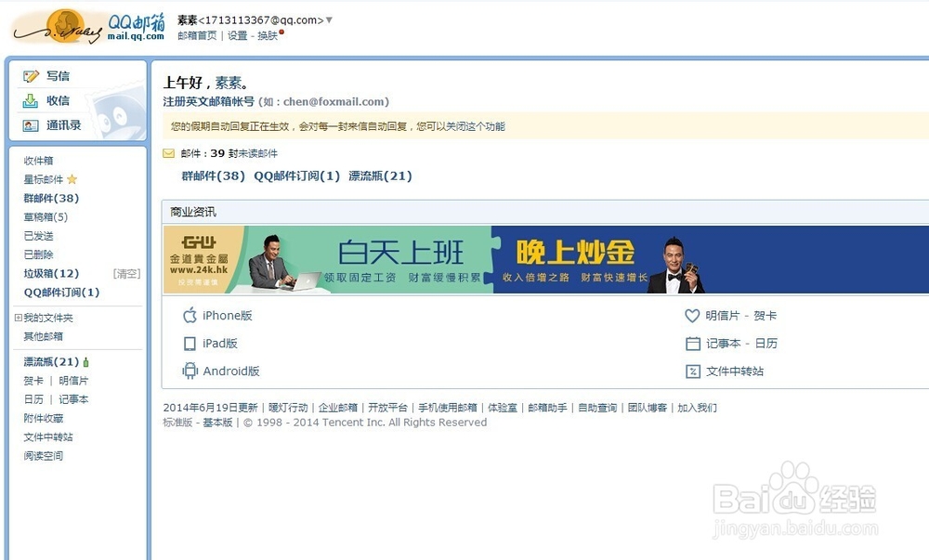
Task: Open 明信片 in the sidebar
Action: pos(73,381)
